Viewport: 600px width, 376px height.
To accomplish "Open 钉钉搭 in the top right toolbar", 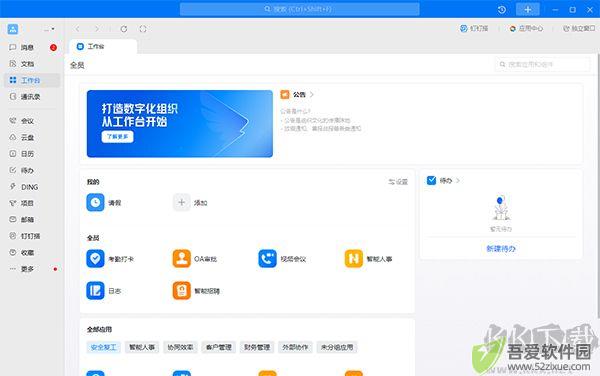I will tap(474, 29).
